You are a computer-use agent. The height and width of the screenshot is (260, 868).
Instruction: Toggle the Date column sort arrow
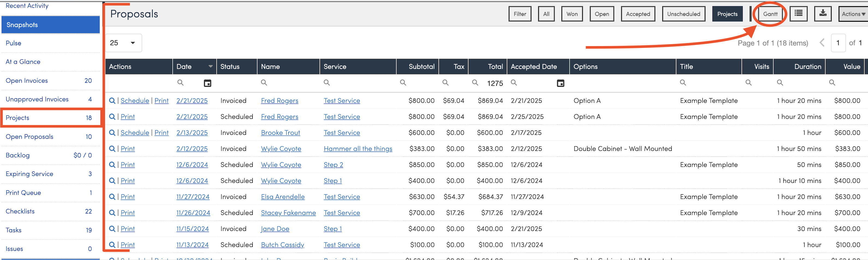pyautogui.click(x=211, y=66)
